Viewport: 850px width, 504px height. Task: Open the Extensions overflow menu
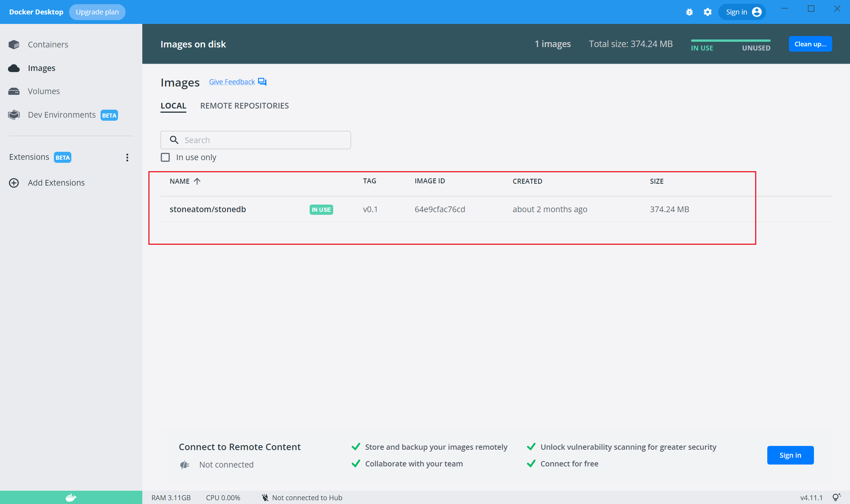tap(127, 157)
